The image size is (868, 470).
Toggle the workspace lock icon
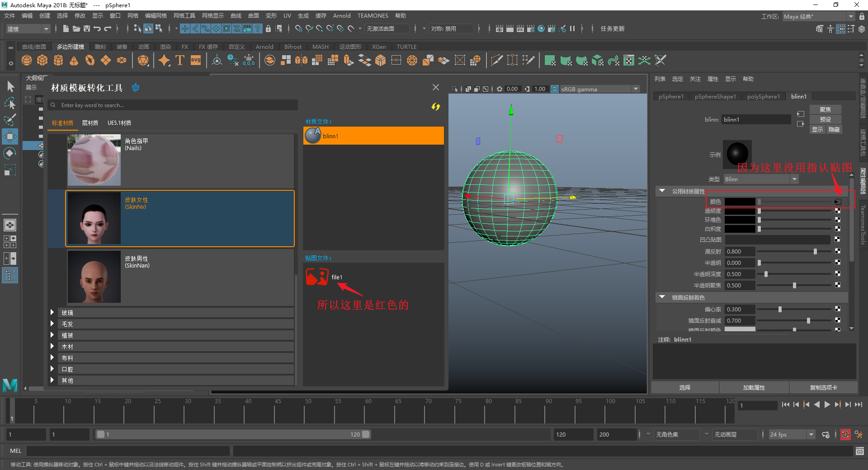[x=862, y=16]
